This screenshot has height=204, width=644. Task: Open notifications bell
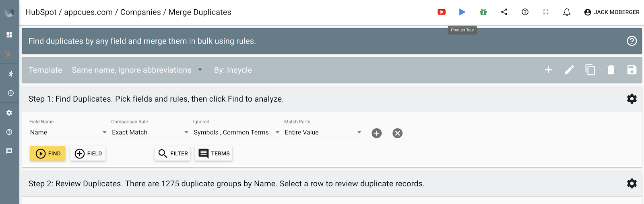pos(567,12)
